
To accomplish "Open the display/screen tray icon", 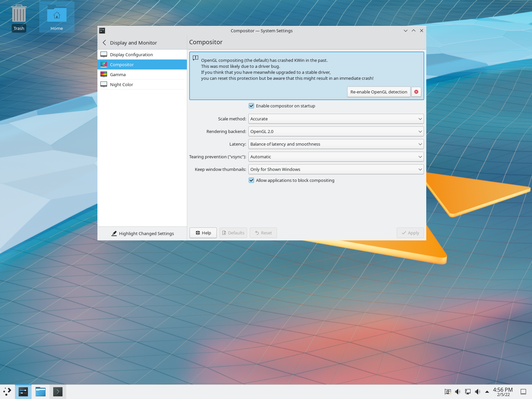I will point(448,392).
